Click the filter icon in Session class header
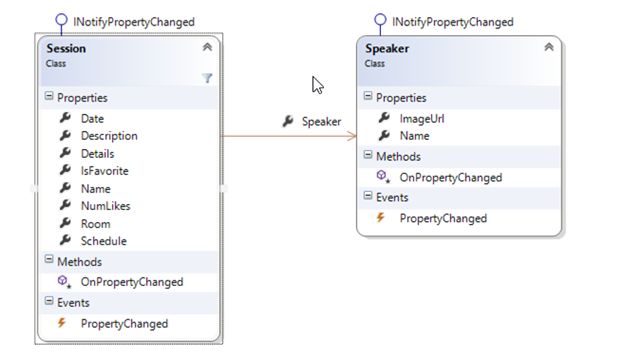The width and height of the screenshot is (624, 360). pos(207,78)
